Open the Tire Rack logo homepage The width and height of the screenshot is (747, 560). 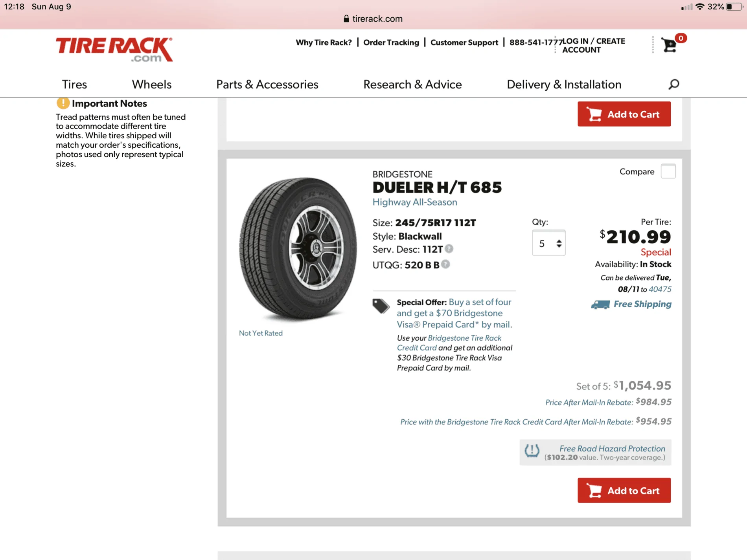pyautogui.click(x=114, y=50)
